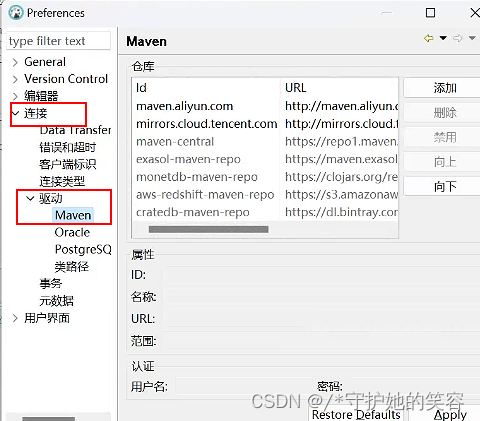Click the 用户名 input field
Screen dimensions: 480x421
pos(244,386)
